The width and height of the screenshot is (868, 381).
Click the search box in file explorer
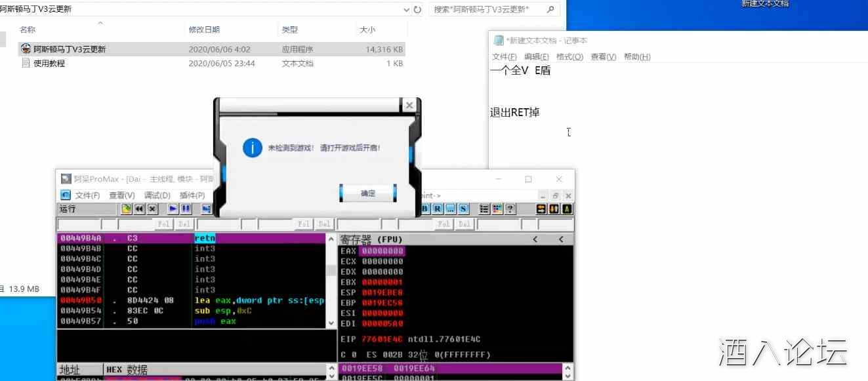489,10
